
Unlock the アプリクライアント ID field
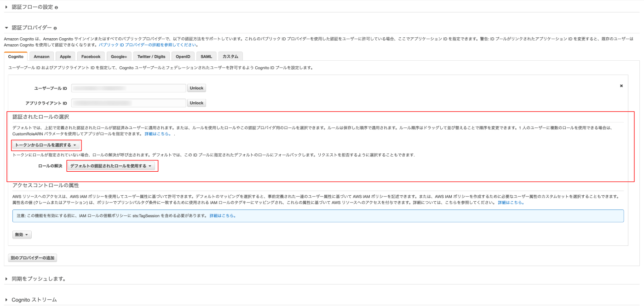click(x=196, y=103)
